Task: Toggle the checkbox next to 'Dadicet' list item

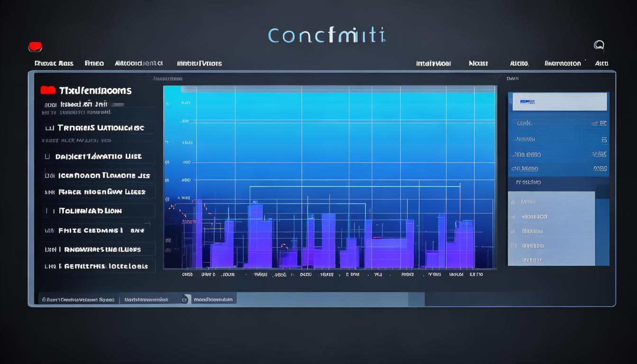Action: pos(47,156)
